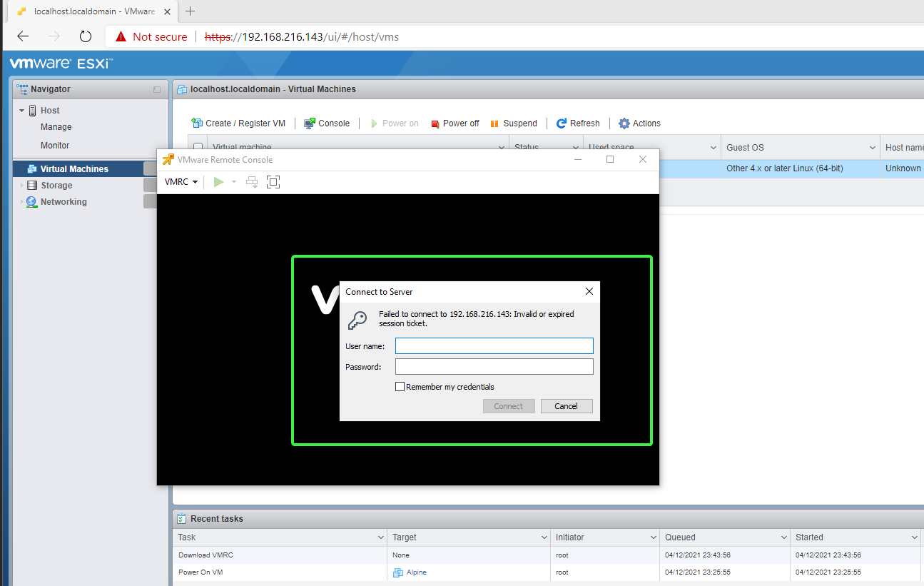The height and width of the screenshot is (586, 924).
Task: Open the Guest OS column dropdown
Action: (x=872, y=148)
